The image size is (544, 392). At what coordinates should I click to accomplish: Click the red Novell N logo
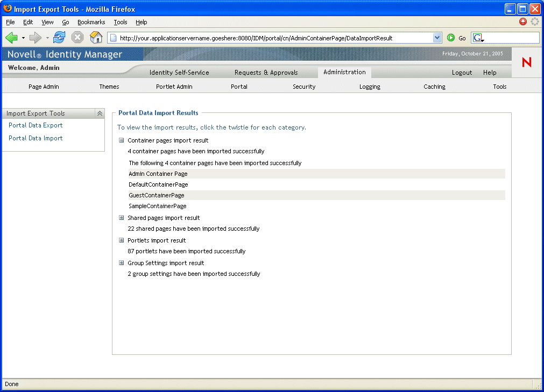click(527, 62)
